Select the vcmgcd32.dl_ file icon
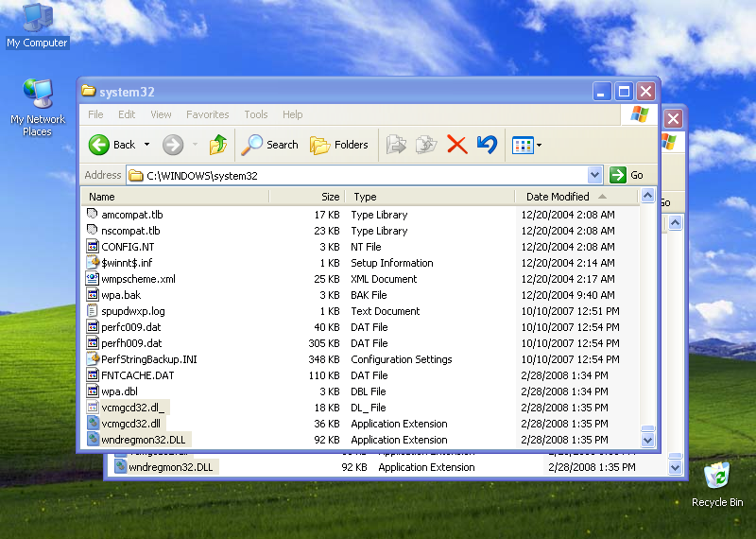Image resolution: width=756 pixels, height=539 pixels. click(92, 407)
